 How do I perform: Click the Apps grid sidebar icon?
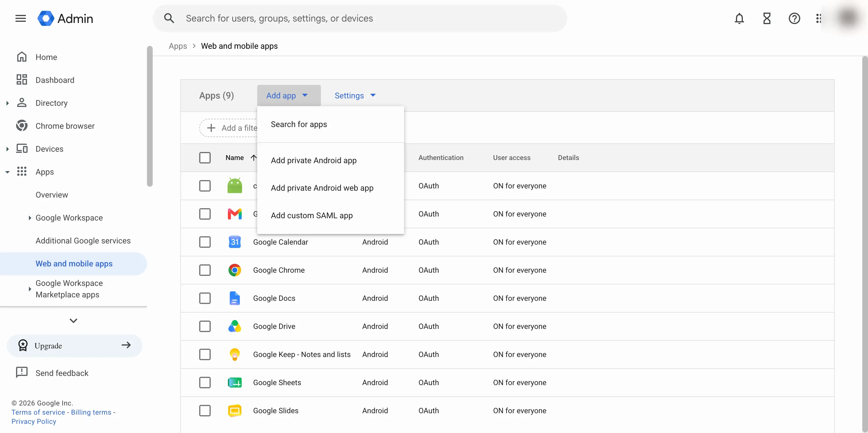[22, 171]
